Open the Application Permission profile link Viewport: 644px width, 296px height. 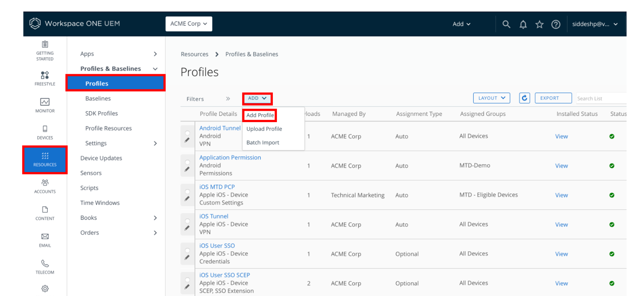230,158
